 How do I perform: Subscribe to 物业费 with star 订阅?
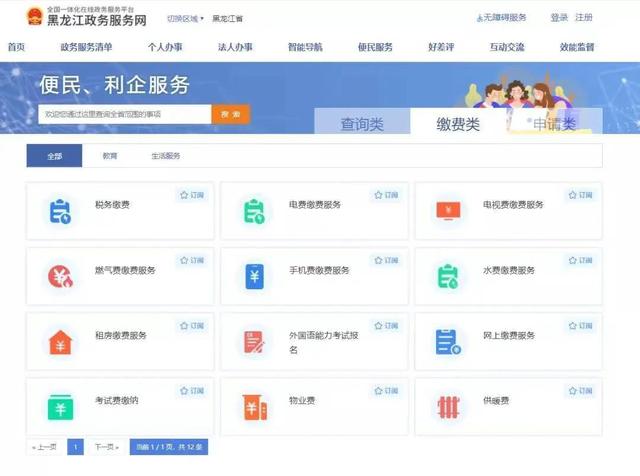(386, 391)
